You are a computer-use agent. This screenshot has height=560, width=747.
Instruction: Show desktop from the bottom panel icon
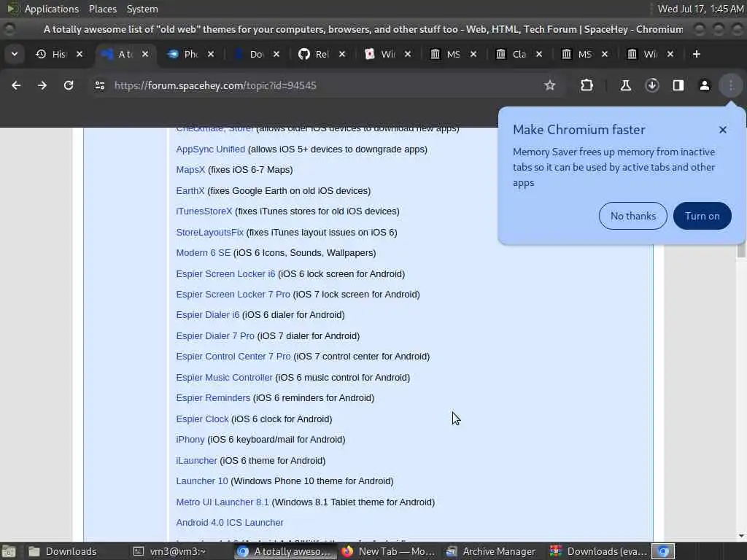(9, 551)
